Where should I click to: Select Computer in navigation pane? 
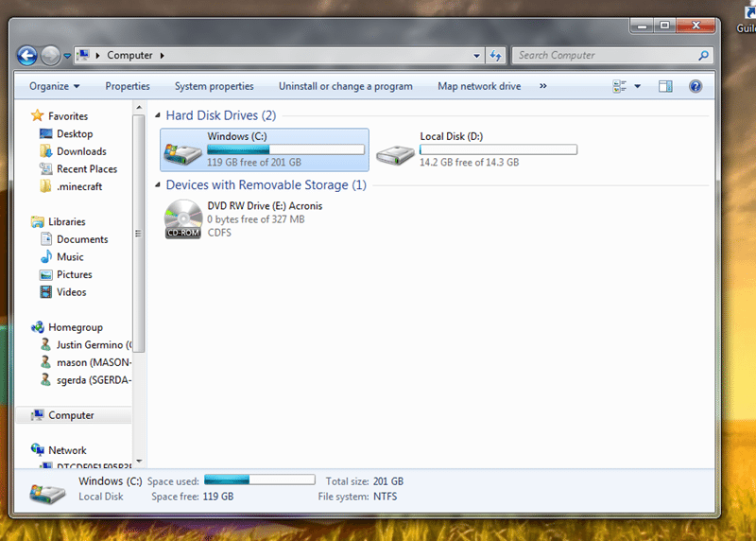coord(71,415)
